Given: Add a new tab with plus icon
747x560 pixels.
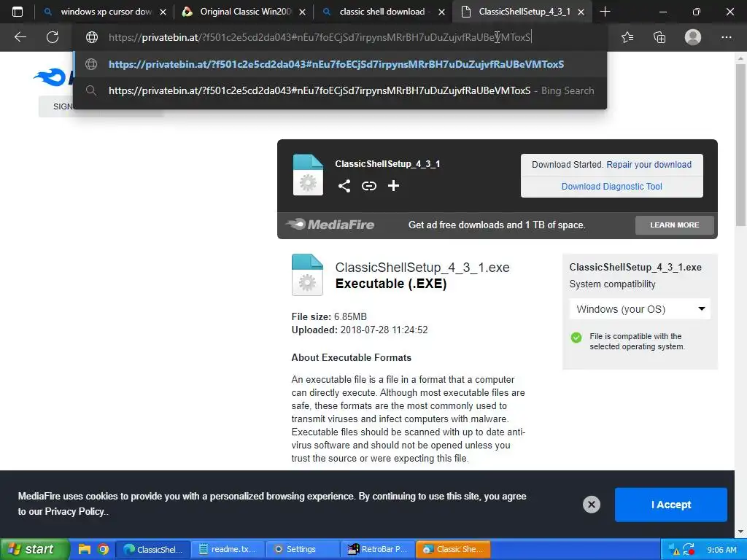Looking at the screenshot, I should coord(605,12).
